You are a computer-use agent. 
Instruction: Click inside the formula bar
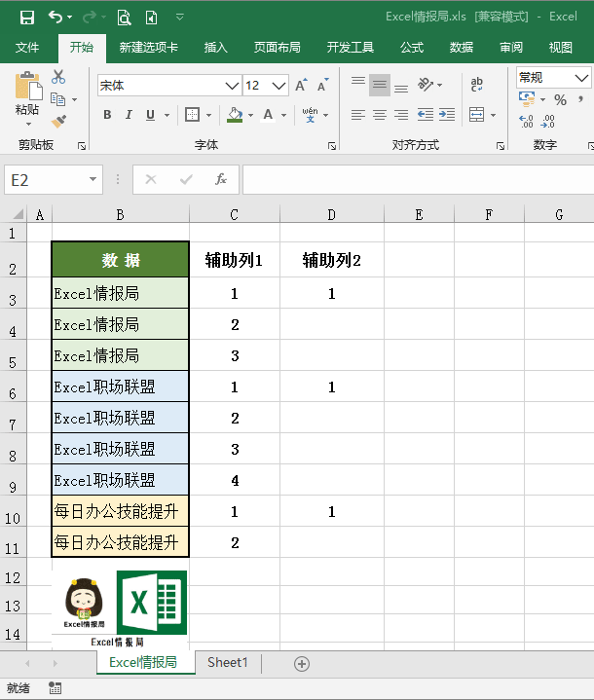418,179
